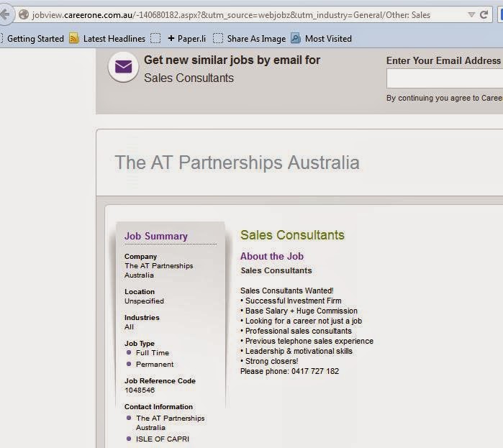503x448 pixels.
Task: Click the Location value Unspecified
Action: pyautogui.click(x=144, y=301)
